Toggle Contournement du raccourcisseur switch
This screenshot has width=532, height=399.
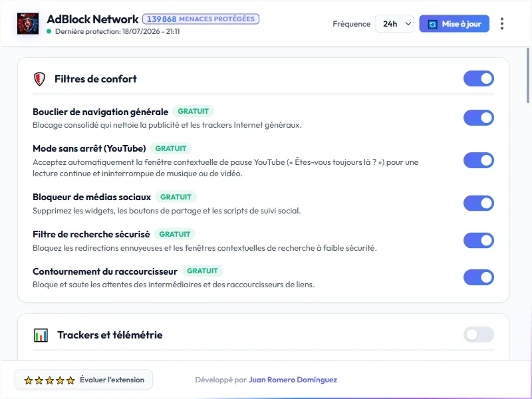coord(478,277)
